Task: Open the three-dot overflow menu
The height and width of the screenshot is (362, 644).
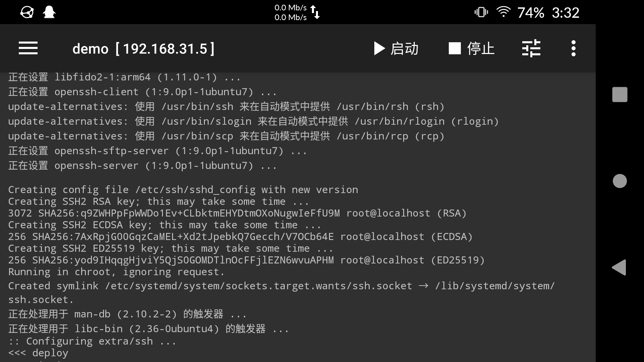Action: click(x=574, y=48)
